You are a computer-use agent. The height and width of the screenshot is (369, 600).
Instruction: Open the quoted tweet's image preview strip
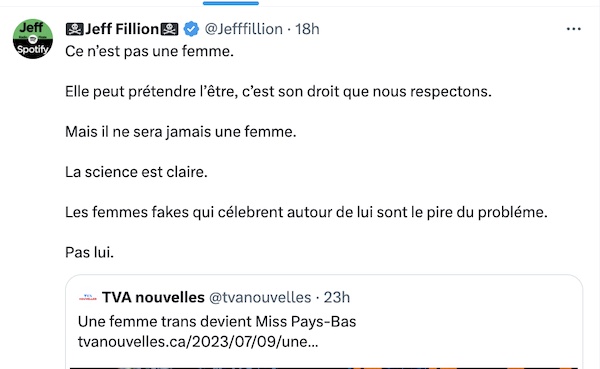coord(324,368)
